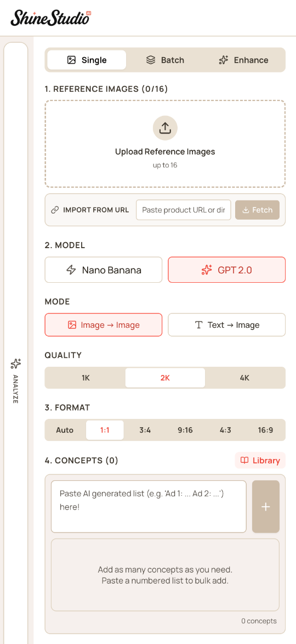The width and height of the screenshot is (296, 644).
Task: Set quality to 1K
Action: point(86,378)
